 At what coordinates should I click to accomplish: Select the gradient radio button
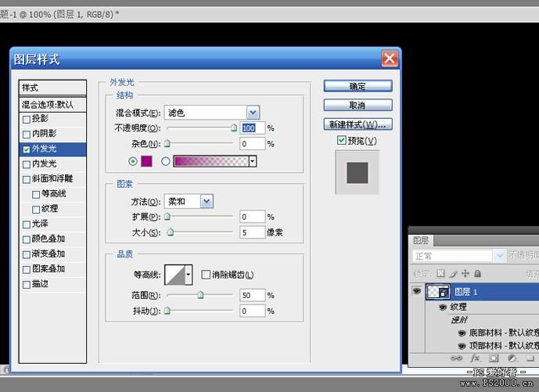(x=165, y=161)
